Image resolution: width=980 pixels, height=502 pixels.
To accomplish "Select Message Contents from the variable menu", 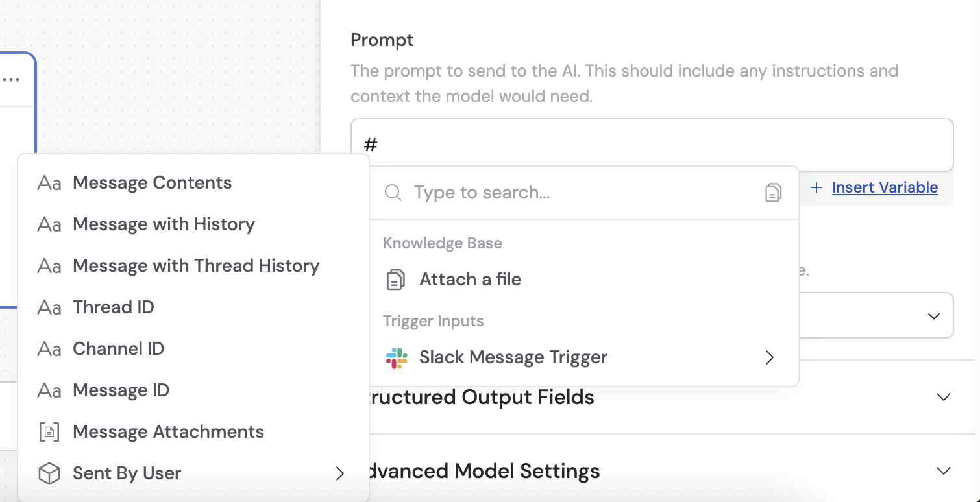I will (152, 182).
